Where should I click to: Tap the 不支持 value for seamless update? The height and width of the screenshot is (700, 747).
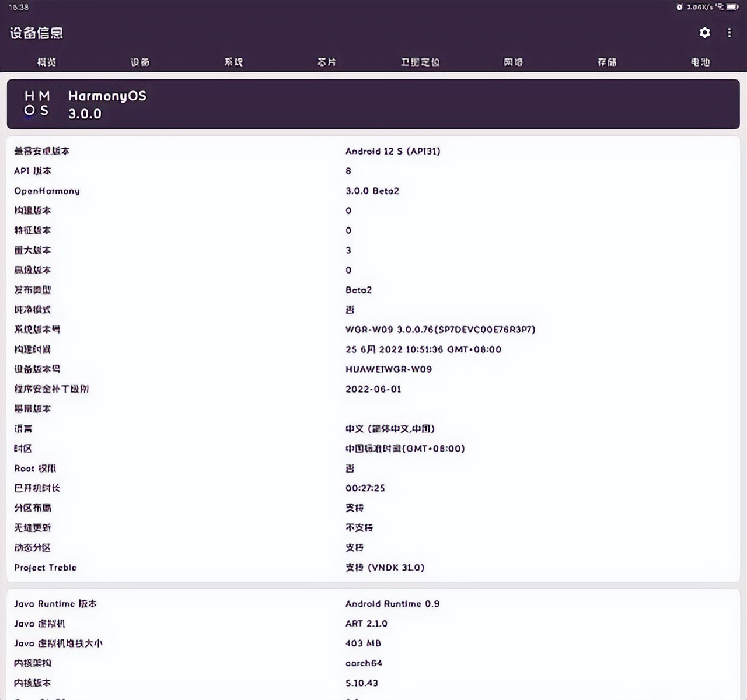click(359, 528)
